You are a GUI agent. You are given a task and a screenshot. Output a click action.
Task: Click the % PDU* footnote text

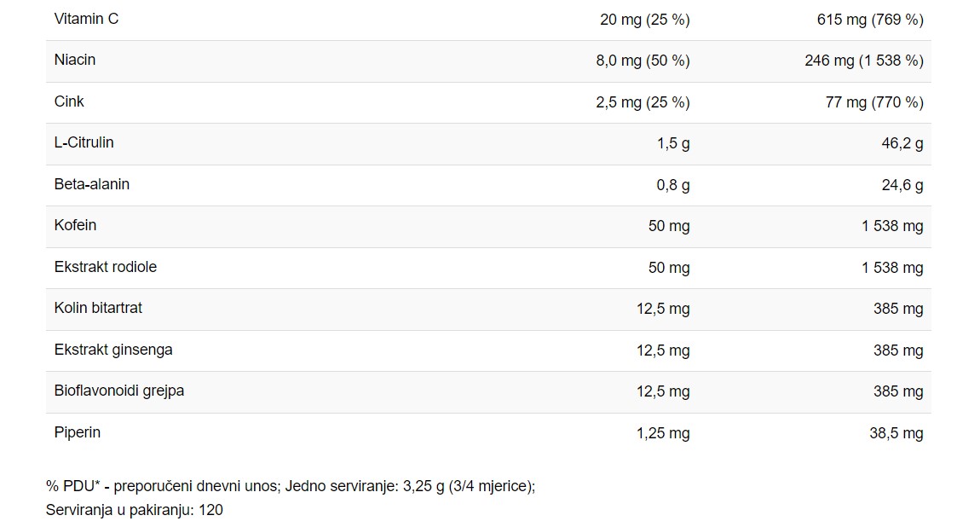tap(291, 486)
